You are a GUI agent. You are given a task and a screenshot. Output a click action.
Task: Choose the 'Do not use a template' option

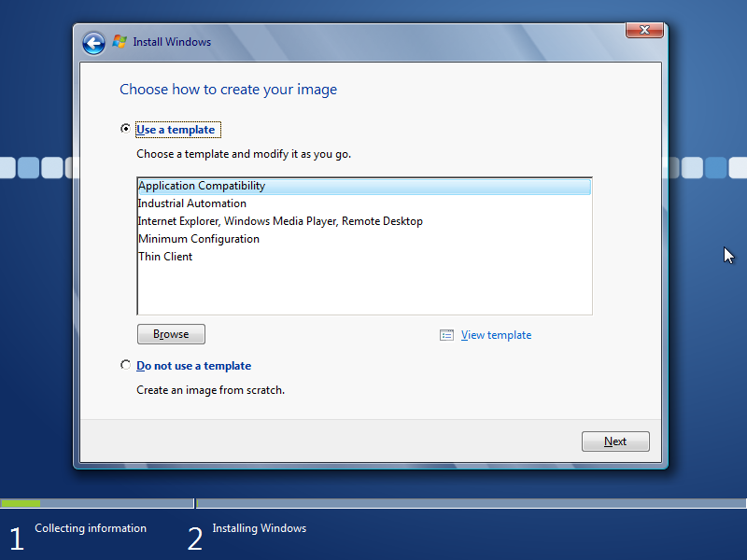pyautogui.click(x=126, y=366)
